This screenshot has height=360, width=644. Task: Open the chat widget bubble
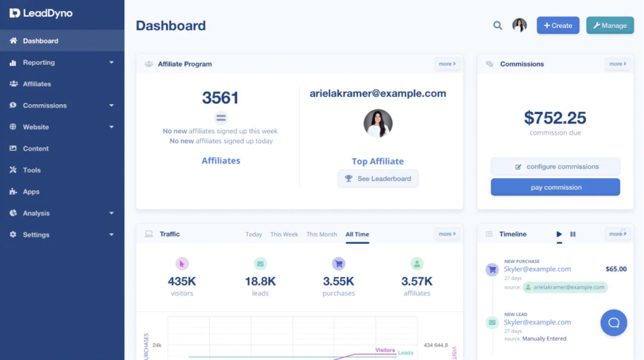pos(613,323)
